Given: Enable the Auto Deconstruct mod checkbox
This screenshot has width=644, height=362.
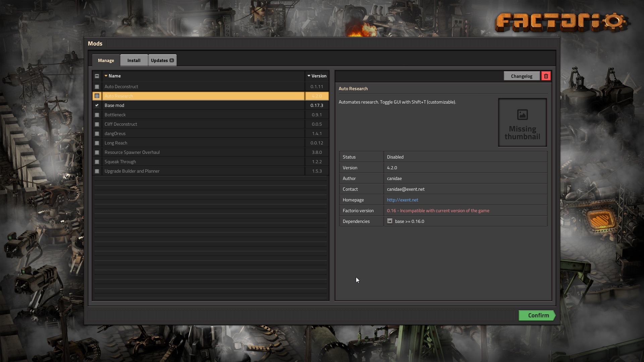Looking at the screenshot, I should [x=97, y=87].
